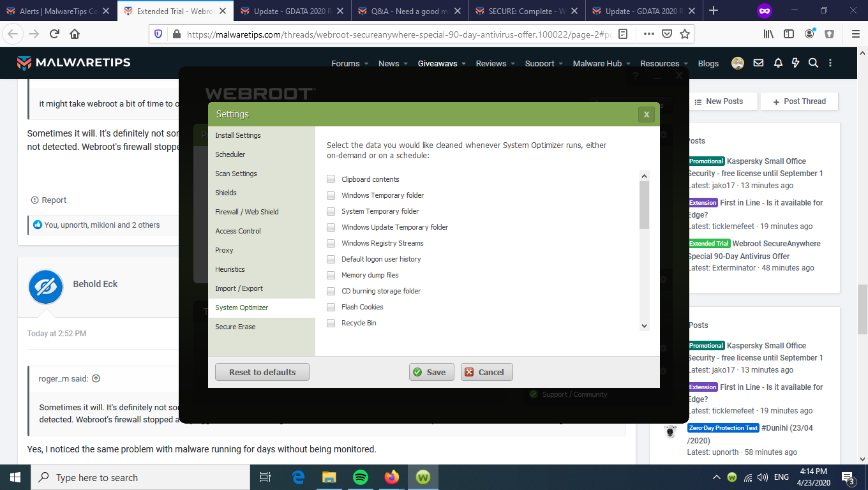Open Windows Task View
The height and width of the screenshot is (490, 868).
pyautogui.click(x=266, y=477)
